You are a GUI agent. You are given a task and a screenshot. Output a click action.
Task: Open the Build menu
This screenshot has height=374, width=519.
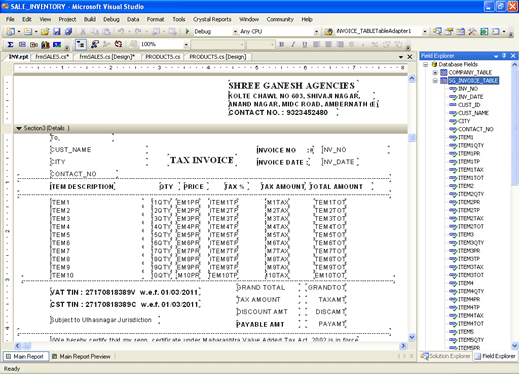[90, 19]
